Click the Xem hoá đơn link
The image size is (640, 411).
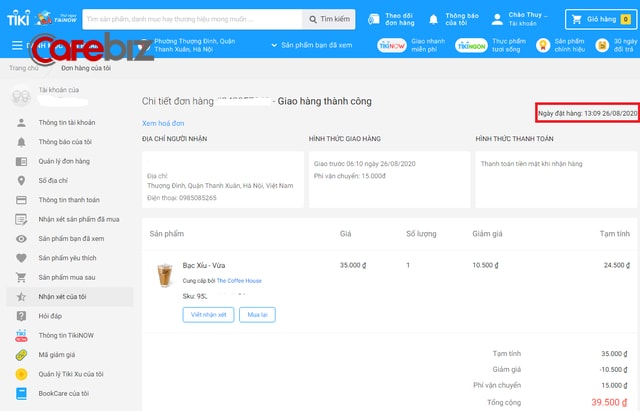pos(163,123)
